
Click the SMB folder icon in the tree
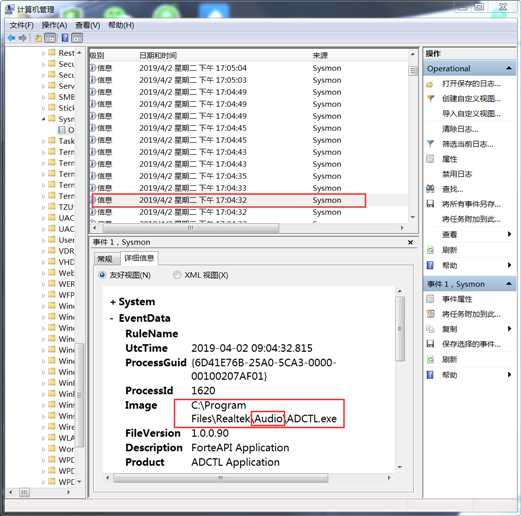coord(52,97)
